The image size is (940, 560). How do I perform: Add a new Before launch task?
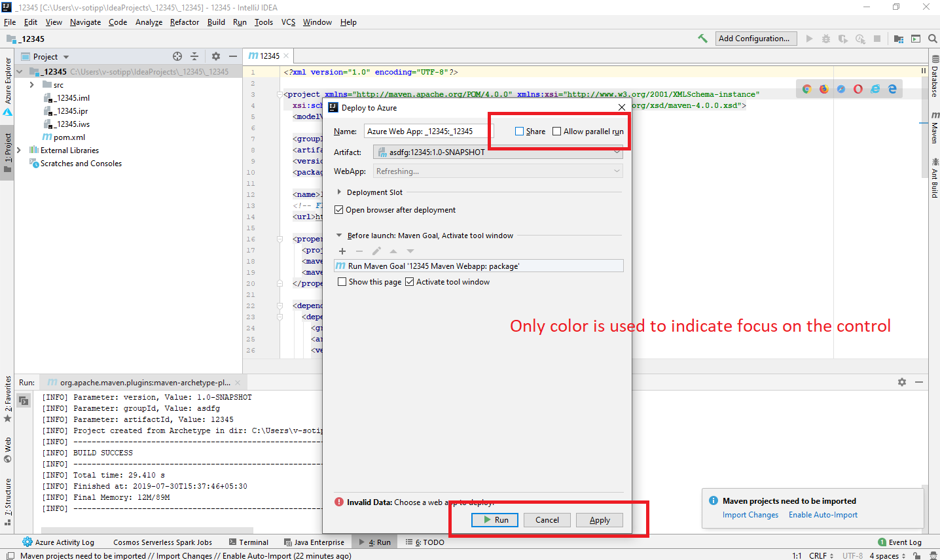342,251
